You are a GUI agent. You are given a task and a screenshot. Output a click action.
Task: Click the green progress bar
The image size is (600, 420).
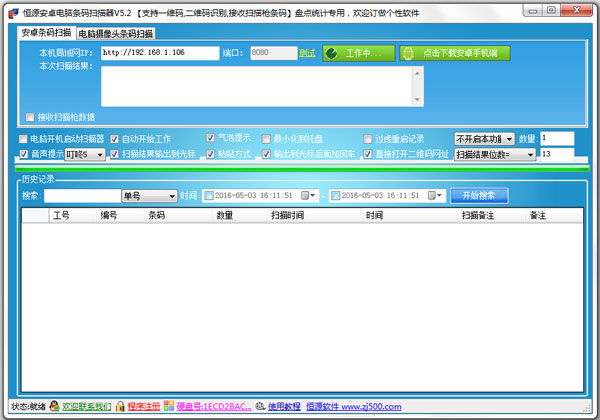(x=302, y=168)
